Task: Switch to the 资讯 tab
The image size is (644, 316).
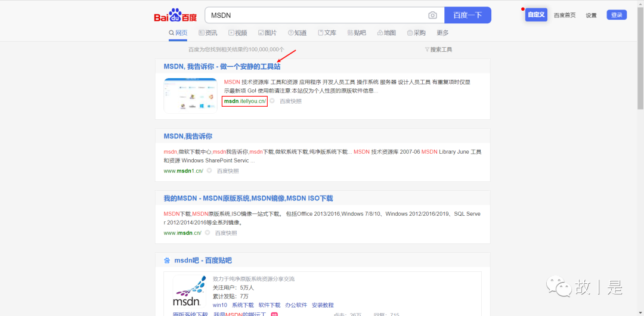Action: (208, 33)
